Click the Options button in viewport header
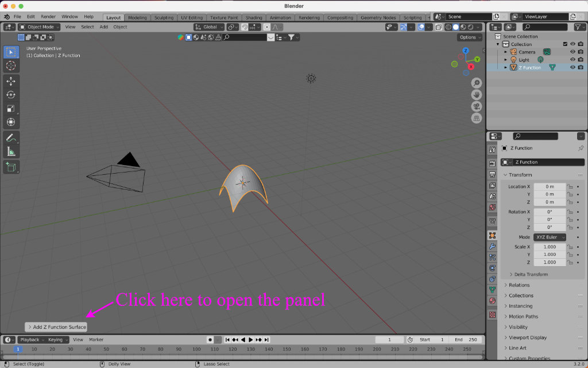Viewport: 588px width, 368px height. coord(470,37)
